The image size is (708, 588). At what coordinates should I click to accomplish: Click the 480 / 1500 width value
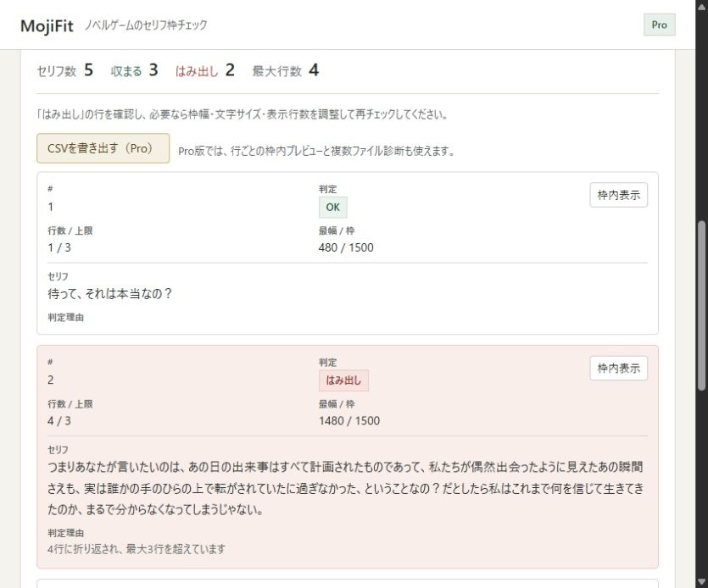click(x=346, y=247)
